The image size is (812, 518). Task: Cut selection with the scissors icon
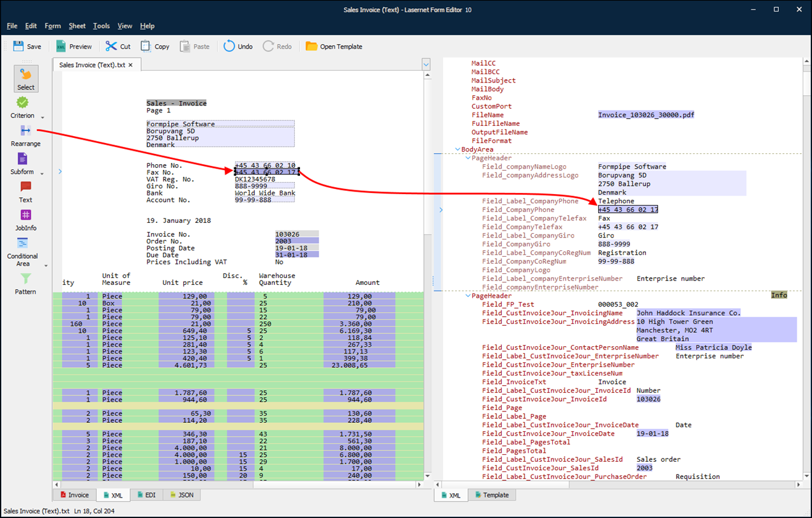(x=111, y=46)
